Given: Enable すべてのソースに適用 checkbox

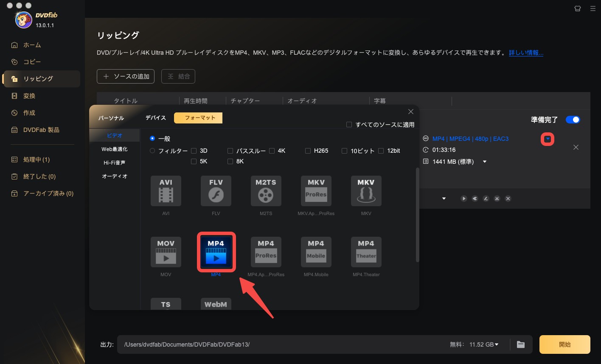Looking at the screenshot, I should coord(349,125).
